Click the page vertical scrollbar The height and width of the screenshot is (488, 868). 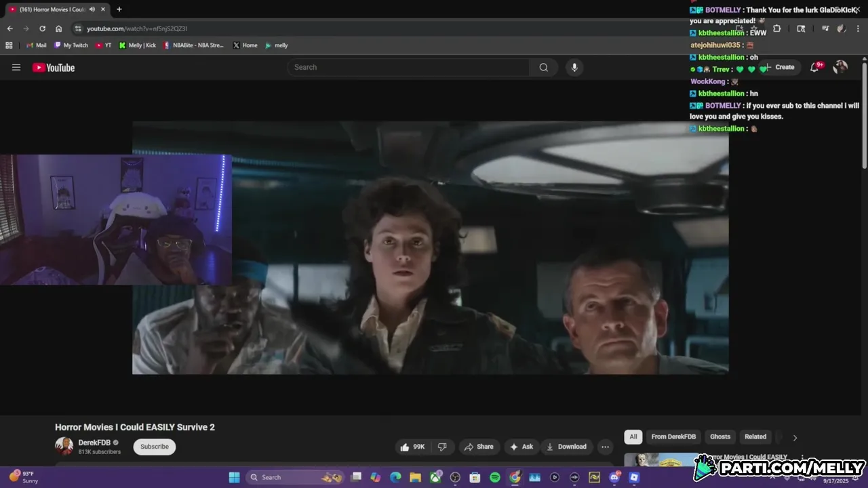[864, 115]
